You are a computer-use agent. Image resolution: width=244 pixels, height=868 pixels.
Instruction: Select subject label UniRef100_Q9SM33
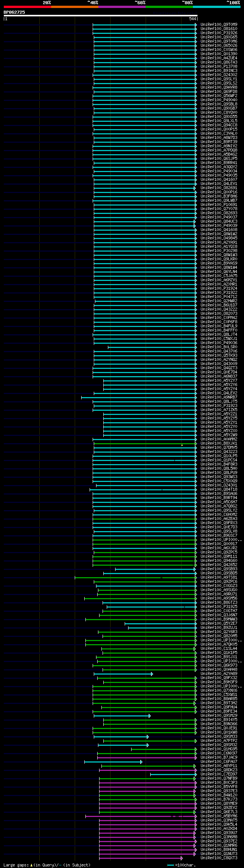pyautogui.click(x=219, y=736)
